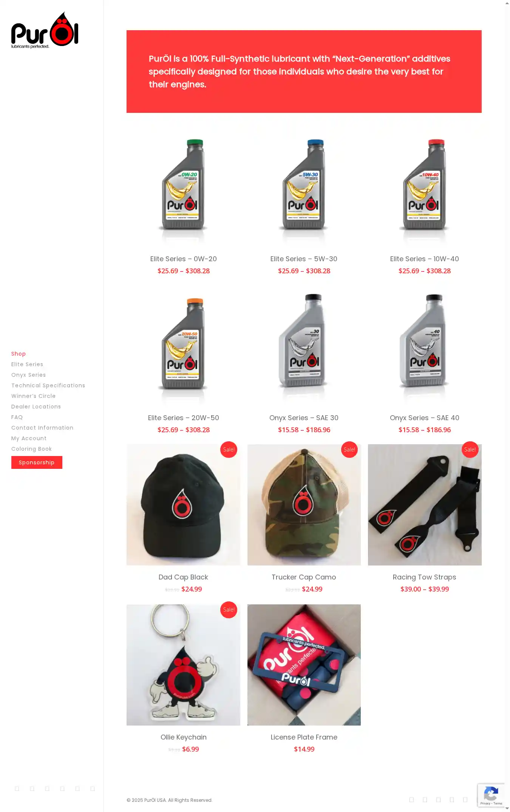Viewport: 510px width, 812px height.
Task: Click the scrollbar down arrow
Action: (507, 809)
